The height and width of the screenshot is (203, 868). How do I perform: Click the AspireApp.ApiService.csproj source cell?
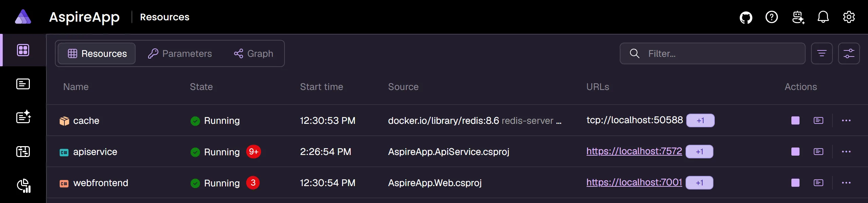click(x=449, y=152)
